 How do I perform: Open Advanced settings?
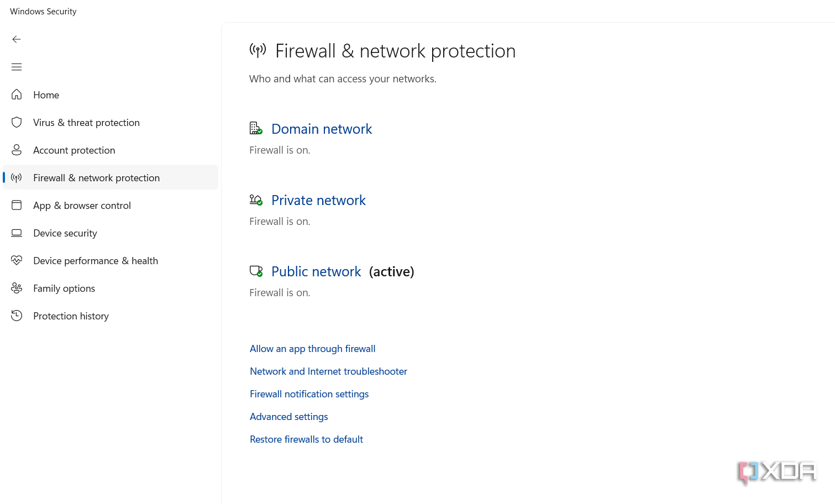(x=288, y=416)
